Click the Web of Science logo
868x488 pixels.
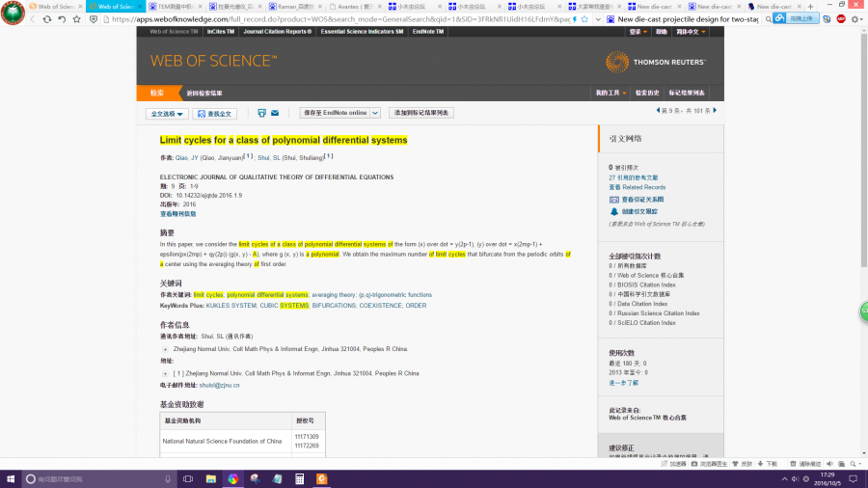[x=213, y=61]
